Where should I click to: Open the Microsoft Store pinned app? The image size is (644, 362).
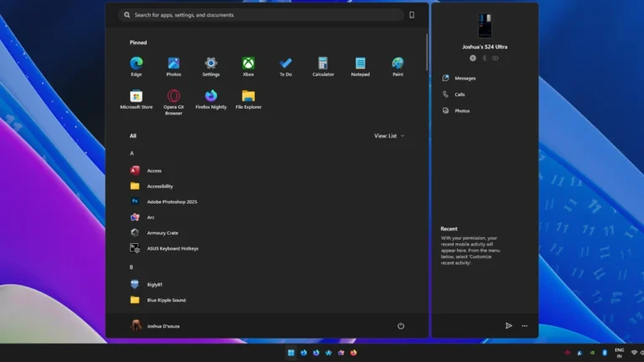tap(136, 96)
